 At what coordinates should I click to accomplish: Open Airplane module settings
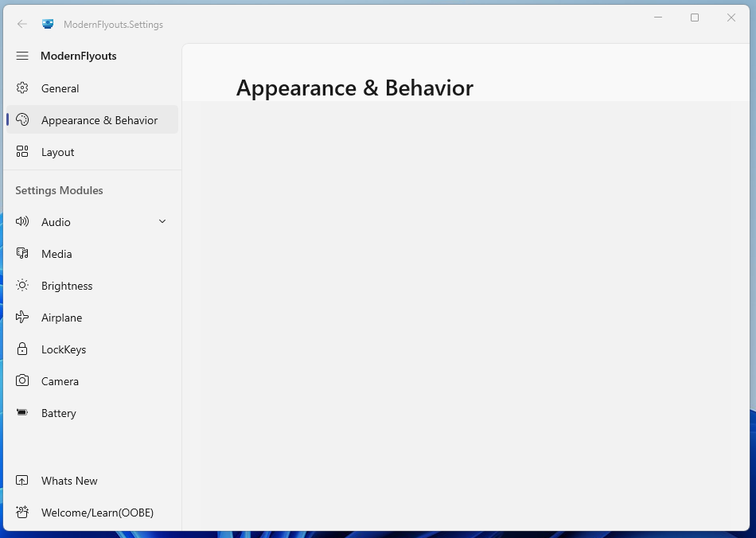[92, 318]
